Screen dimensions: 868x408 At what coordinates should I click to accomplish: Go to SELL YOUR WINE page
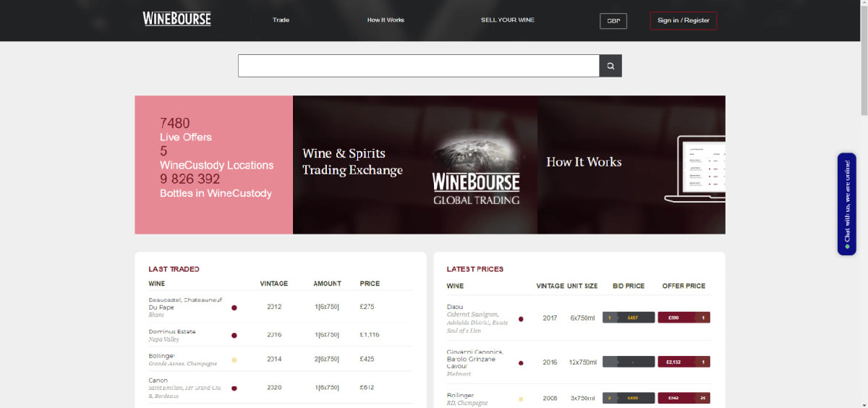pyautogui.click(x=508, y=20)
